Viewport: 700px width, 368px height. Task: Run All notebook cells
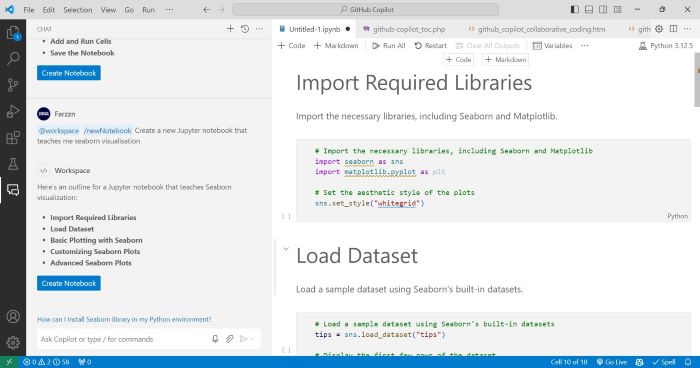389,46
